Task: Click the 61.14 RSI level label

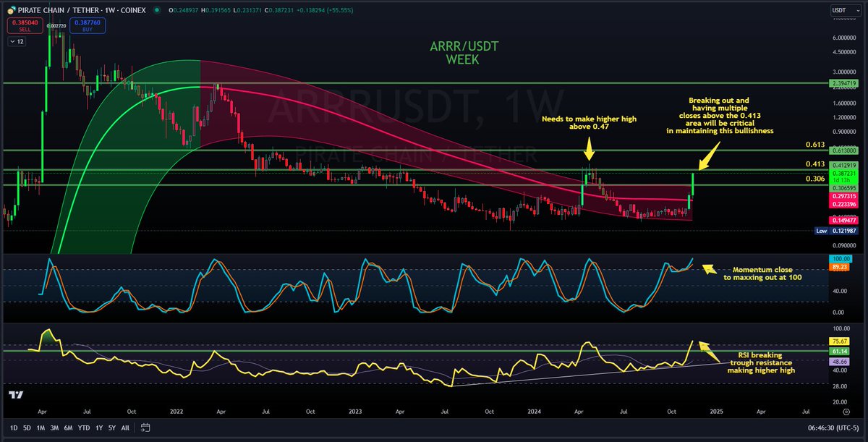Action: click(x=838, y=350)
